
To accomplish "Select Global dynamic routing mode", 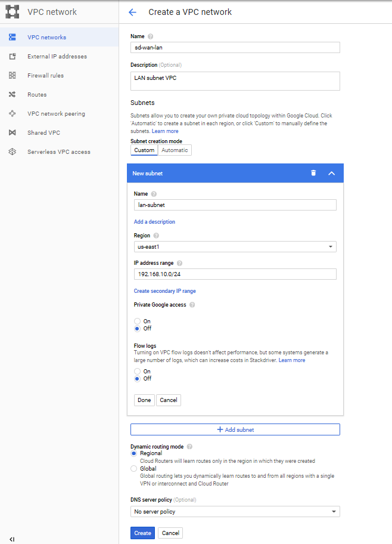I will point(134,469).
